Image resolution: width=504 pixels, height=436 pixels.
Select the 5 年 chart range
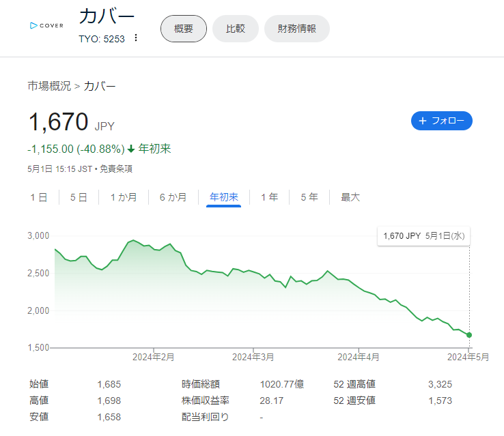309,197
